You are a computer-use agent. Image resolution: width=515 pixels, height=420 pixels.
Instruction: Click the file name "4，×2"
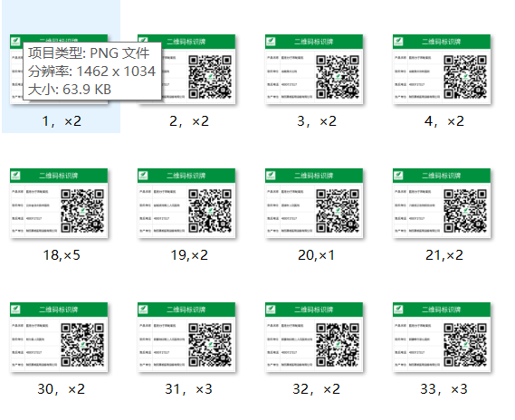point(444,121)
